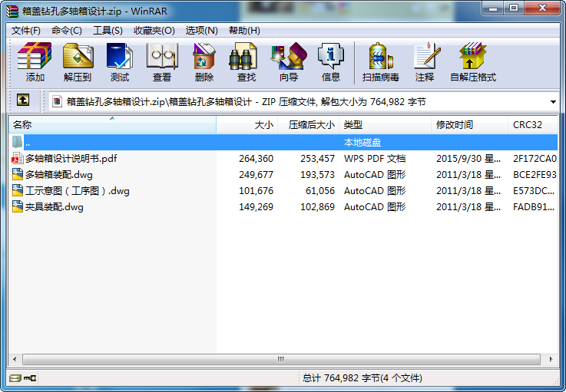Viewport: 566px width, 392px height.
Task: Open the 查找 (Find) binoculars icon
Action: click(243, 56)
